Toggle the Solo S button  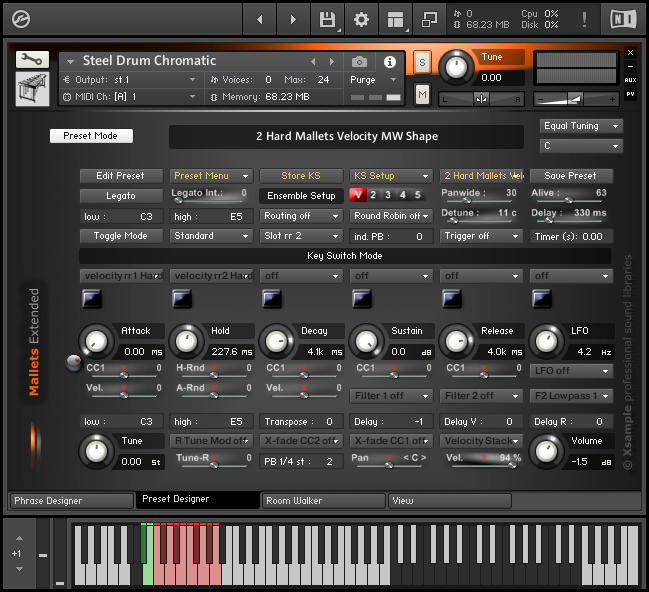click(422, 63)
